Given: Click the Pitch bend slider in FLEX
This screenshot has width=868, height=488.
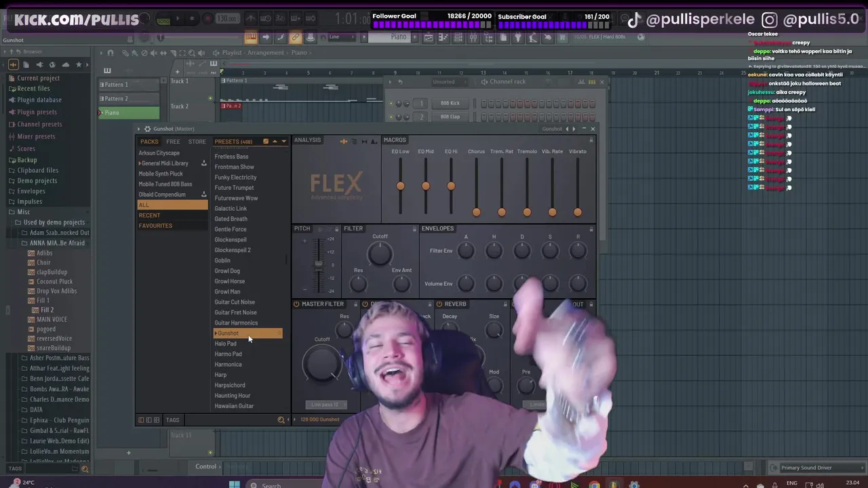Looking at the screenshot, I should point(318,266).
